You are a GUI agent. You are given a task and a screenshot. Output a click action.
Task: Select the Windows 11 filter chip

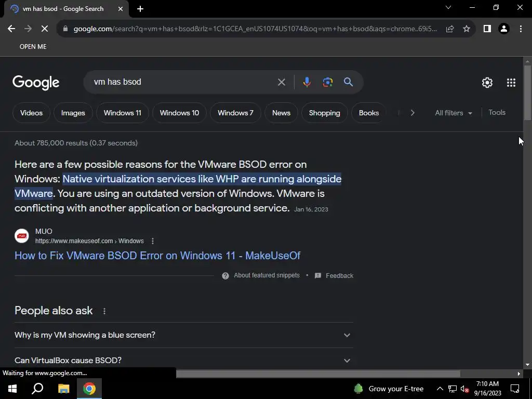tap(123, 113)
